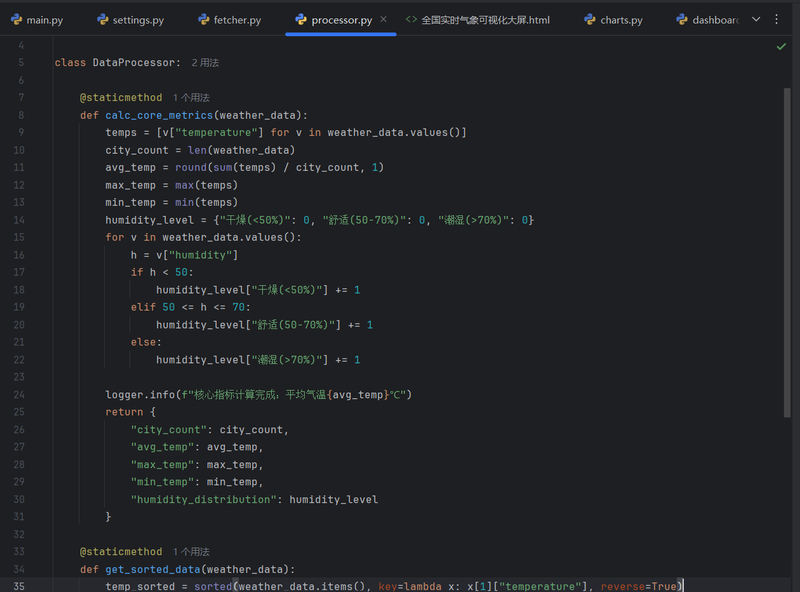Click the 'else:' keyword on line 21
Image resolution: width=800 pixels, height=592 pixels.
pyautogui.click(x=146, y=342)
